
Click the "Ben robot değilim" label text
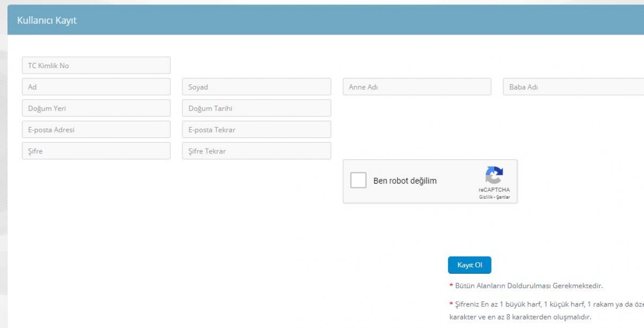pyautogui.click(x=405, y=181)
